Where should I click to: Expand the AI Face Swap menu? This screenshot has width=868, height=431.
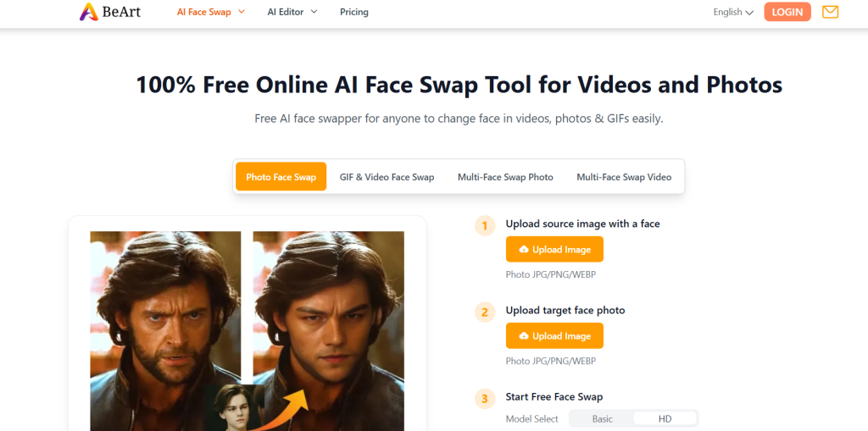click(210, 12)
